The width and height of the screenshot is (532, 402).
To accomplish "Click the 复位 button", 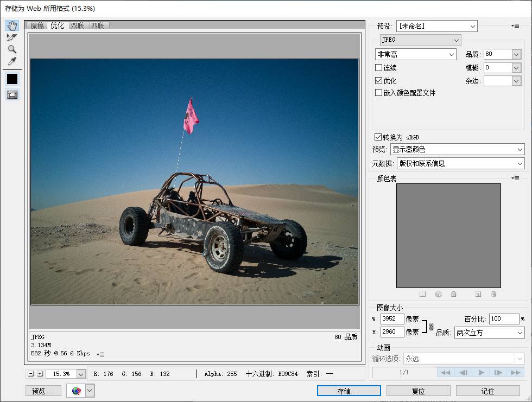I will coord(418,391).
